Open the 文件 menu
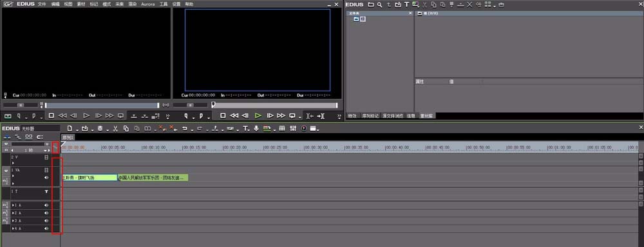Screen dimensions: 644x247 [x=42, y=4]
